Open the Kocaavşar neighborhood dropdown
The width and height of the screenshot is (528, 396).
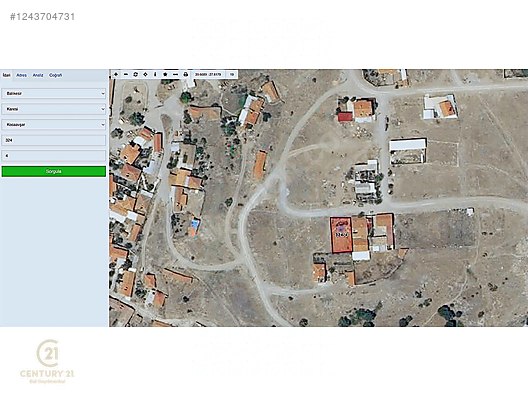(x=54, y=125)
